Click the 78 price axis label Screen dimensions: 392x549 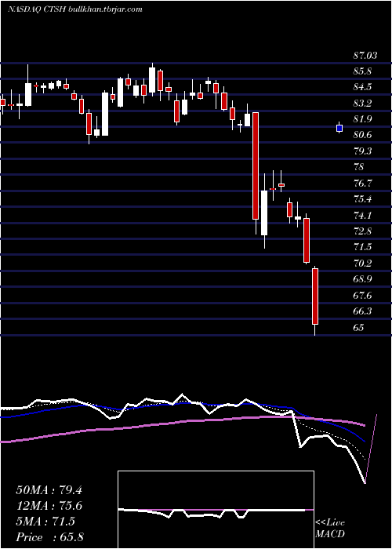(x=358, y=167)
